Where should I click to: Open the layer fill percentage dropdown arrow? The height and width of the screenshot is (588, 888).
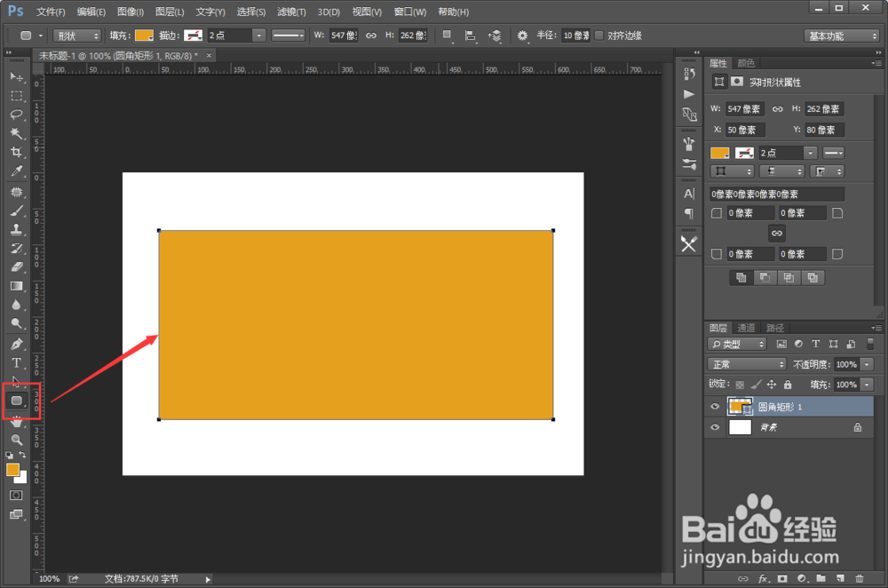click(867, 385)
